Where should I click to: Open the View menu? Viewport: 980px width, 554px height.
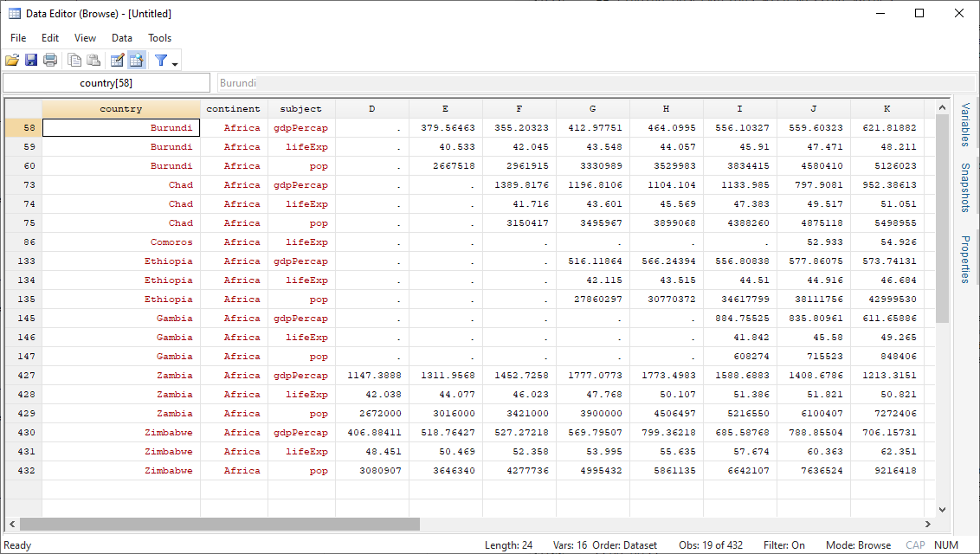tap(85, 38)
